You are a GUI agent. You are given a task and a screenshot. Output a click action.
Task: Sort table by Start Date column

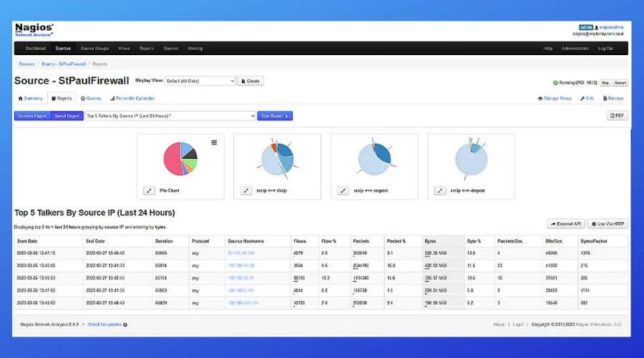point(27,241)
